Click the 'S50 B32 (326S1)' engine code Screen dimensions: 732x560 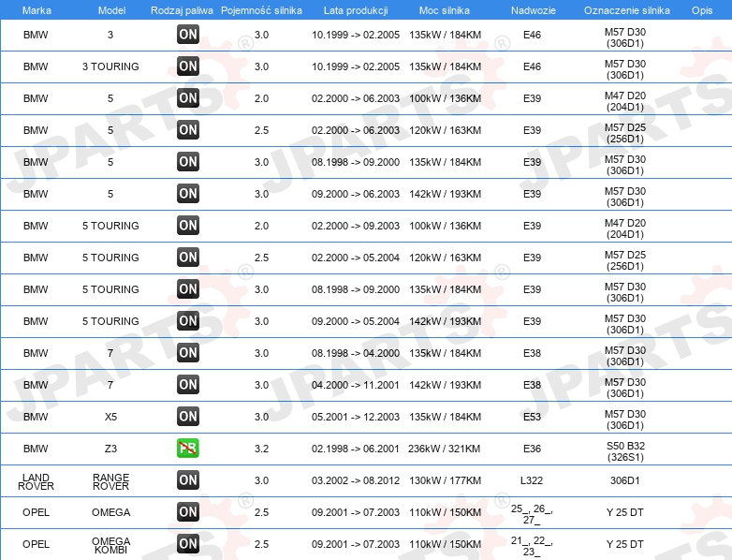pyautogui.click(x=625, y=451)
